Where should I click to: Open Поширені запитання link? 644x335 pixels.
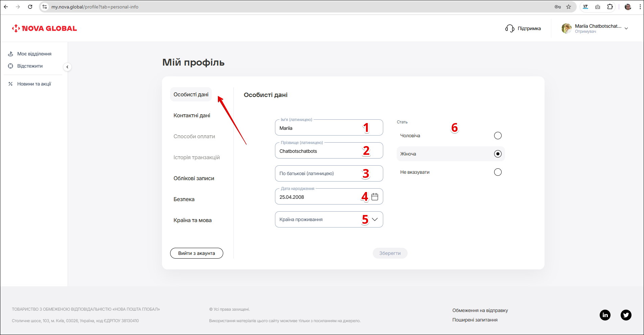(x=475, y=320)
